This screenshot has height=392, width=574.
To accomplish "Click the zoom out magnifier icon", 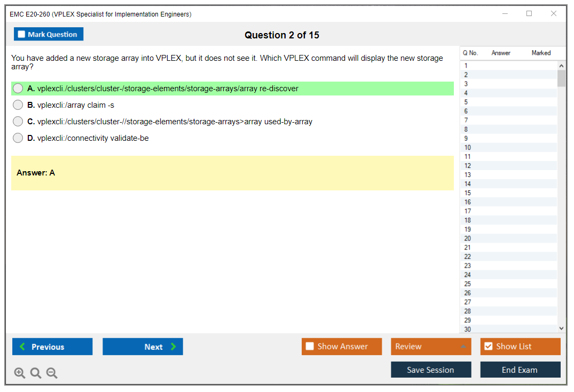I will [x=52, y=373].
